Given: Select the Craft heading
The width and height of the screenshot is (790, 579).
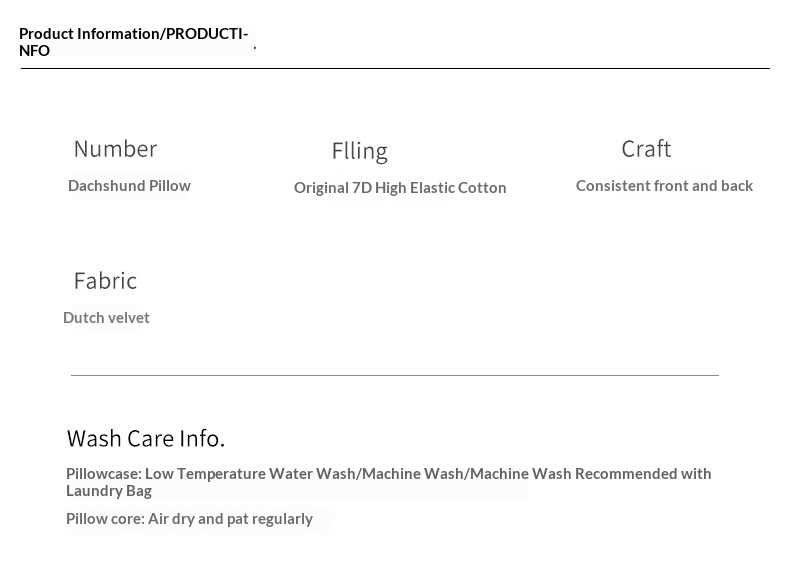Looking at the screenshot, I should point(646,149).
